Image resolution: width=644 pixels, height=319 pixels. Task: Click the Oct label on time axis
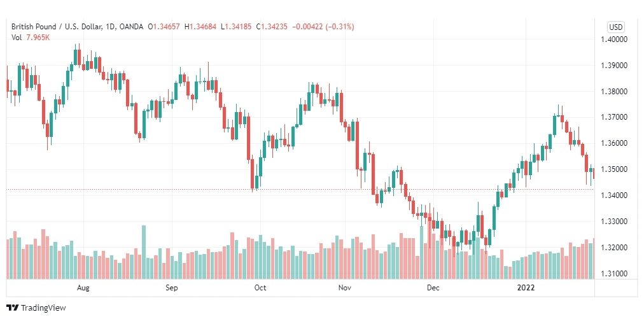pyautogui.click(x=260, y=288)
